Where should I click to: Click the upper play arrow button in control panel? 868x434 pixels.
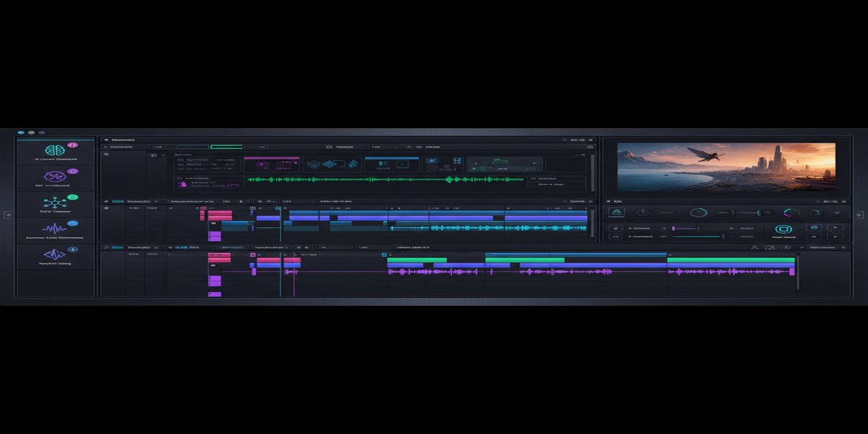(x=835, y=227)
